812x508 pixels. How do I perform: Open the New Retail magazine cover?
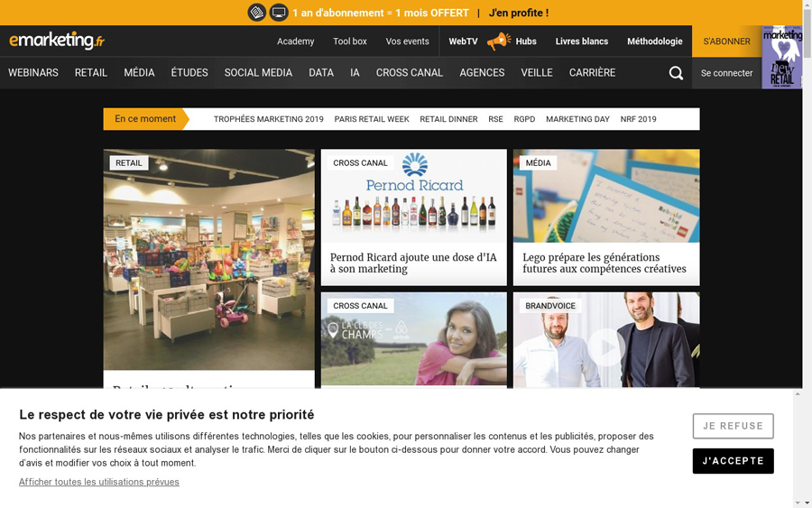click(x=782, y=57)
